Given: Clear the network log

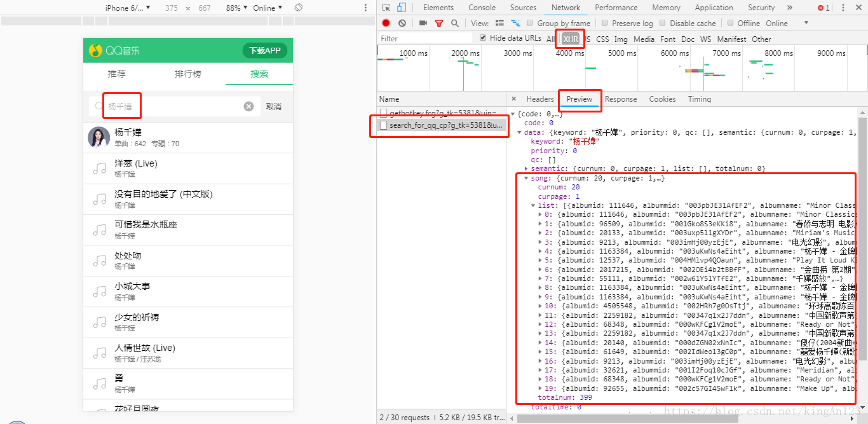Looking at the screenshot, I should point(402,23).
